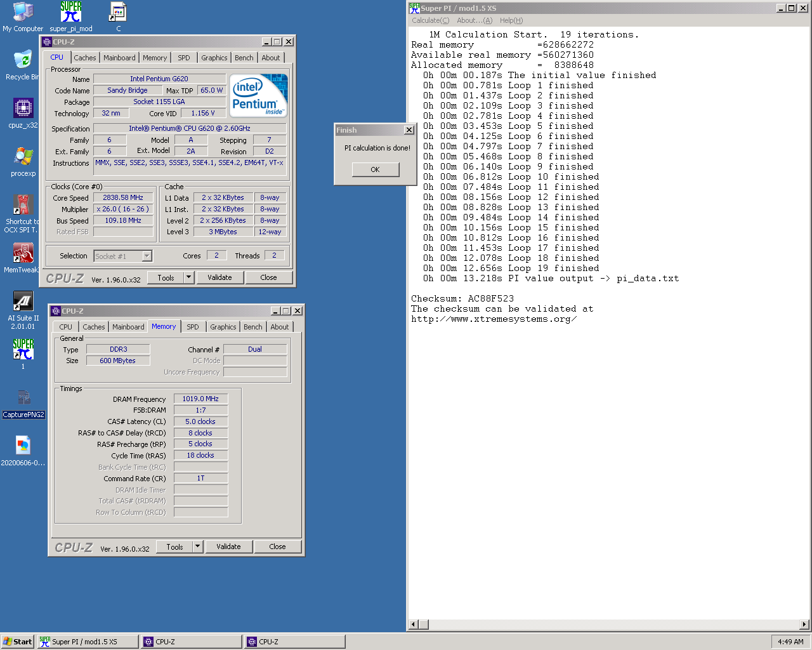Image resolution: width=812 pixels, height=650 pixels.
Task: Click processor name Intel Pentium G620
Action: [x=159, y=79]
